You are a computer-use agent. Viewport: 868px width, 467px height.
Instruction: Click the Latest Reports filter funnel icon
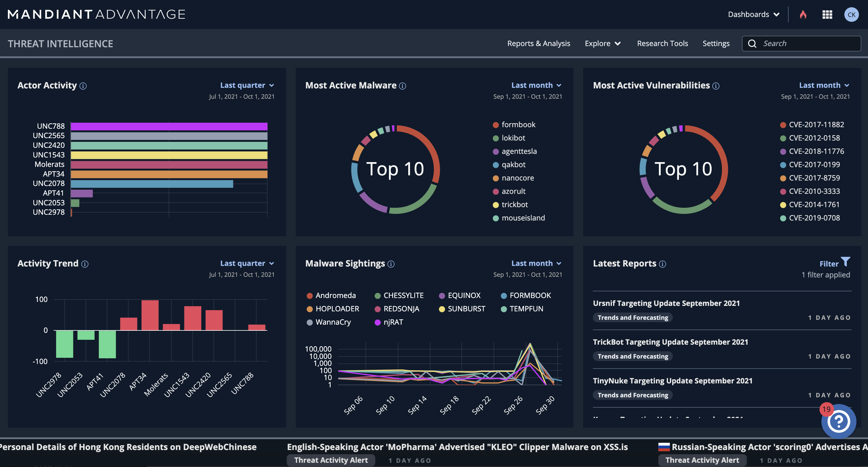(x=846, y=262)
